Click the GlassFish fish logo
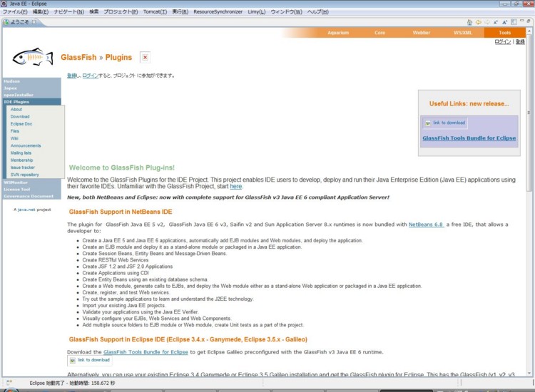 coord(33,57)
